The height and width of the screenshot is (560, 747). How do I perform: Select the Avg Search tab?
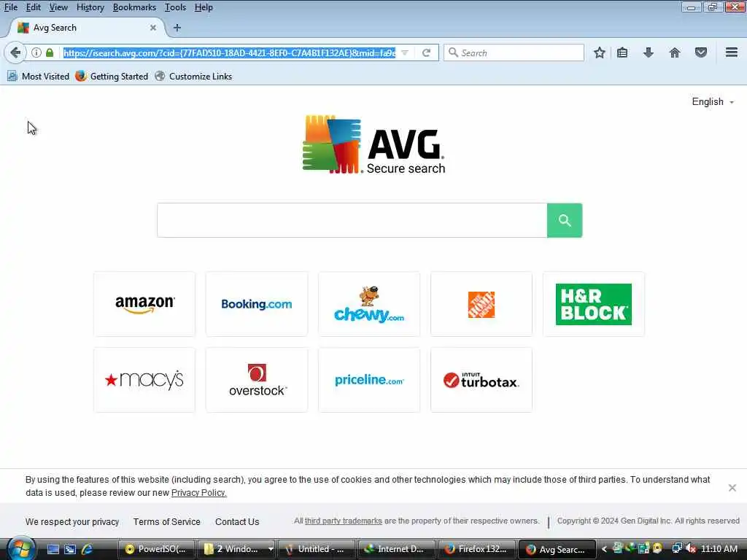tap(86, 28)
